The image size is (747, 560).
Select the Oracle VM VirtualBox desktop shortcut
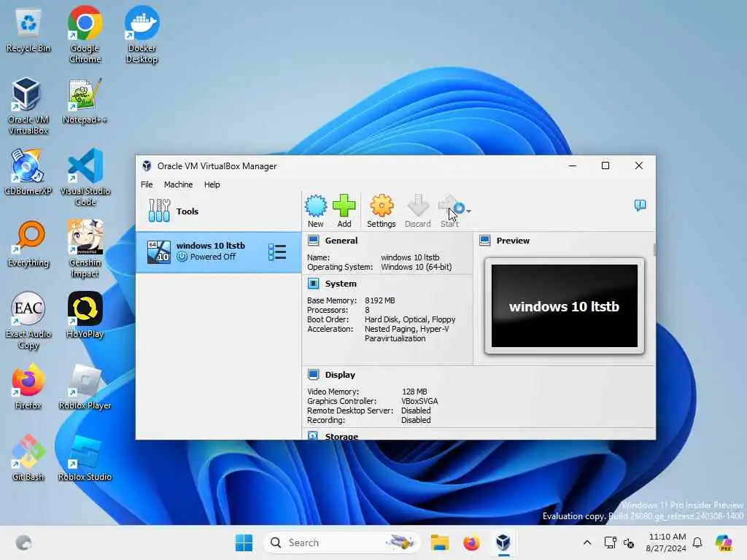coord(28,106)
